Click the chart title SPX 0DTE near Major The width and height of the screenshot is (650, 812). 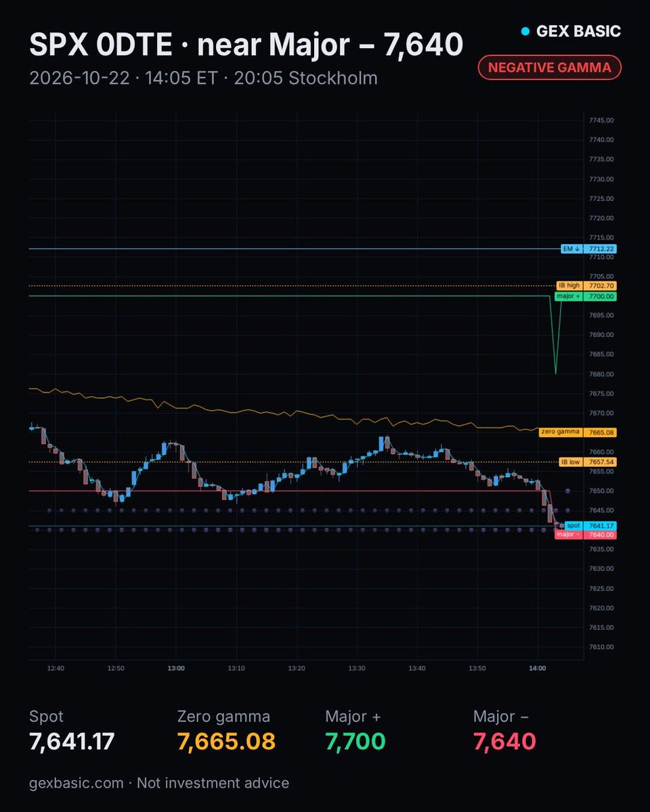(246, 45)
